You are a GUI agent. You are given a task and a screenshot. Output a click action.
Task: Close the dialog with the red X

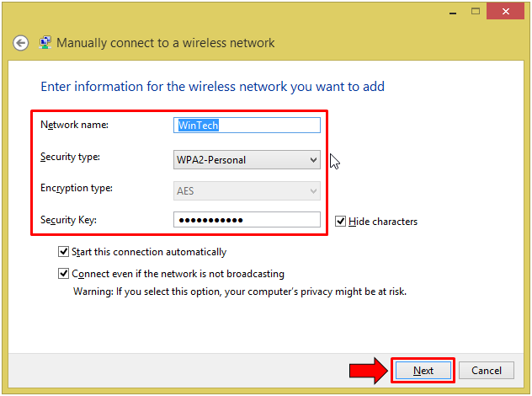(506, 10)
